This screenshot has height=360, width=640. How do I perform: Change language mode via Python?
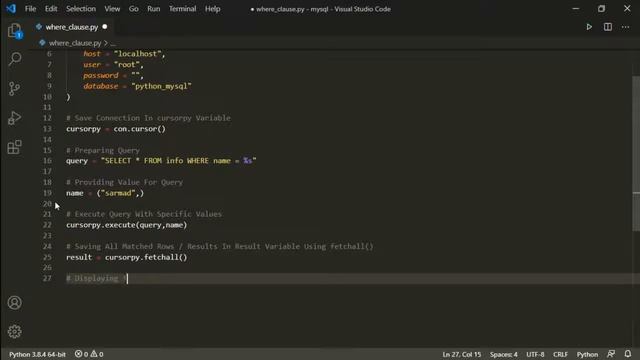pos(587,354)
